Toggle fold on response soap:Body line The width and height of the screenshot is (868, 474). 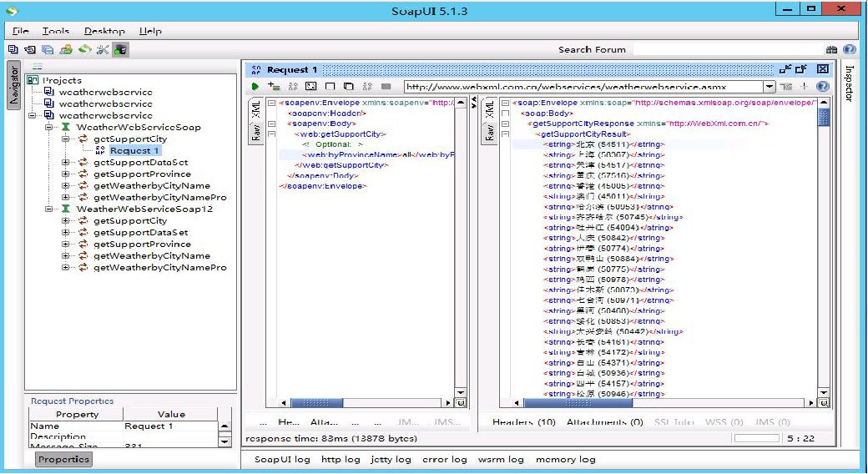click(x=506, y=113)
